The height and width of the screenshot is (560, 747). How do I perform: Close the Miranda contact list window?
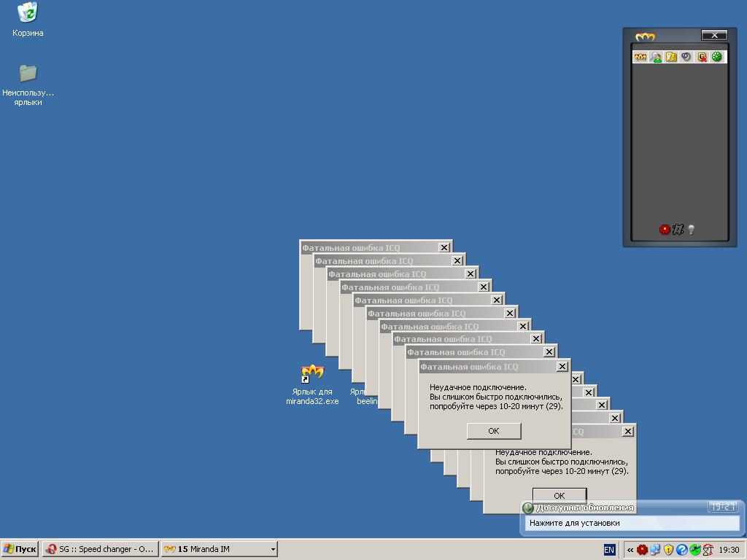click(x=714, y=35)
